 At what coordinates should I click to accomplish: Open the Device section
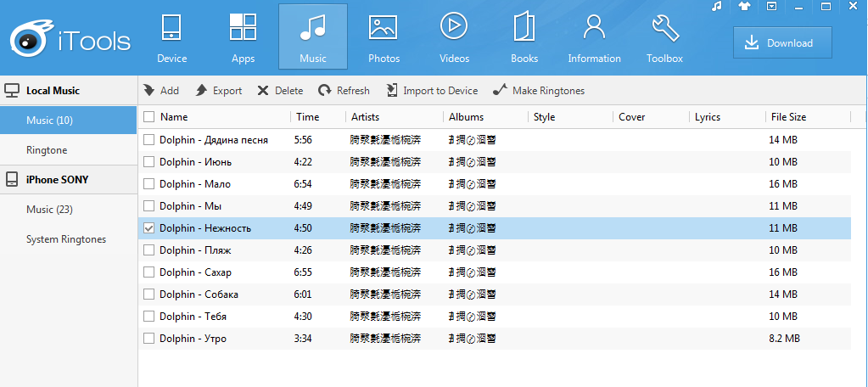pos(171,37)
